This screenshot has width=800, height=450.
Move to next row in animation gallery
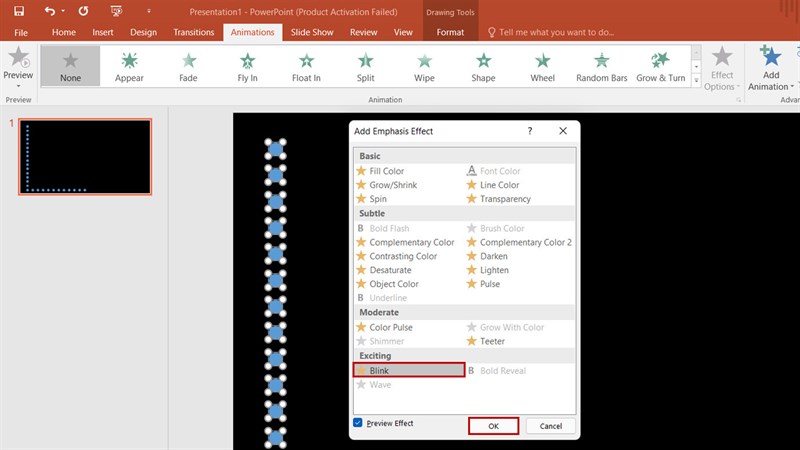pos(696,67)
